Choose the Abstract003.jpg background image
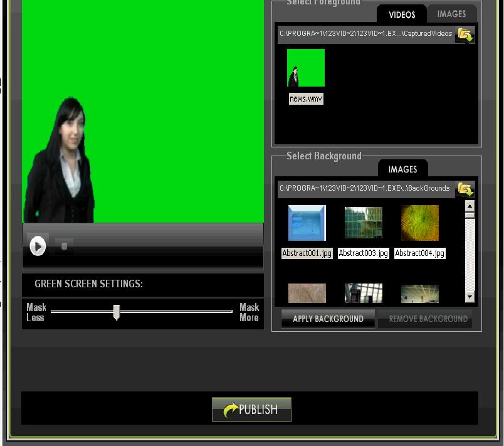This screenshot has height=446, width=504. tap(363, 223)
